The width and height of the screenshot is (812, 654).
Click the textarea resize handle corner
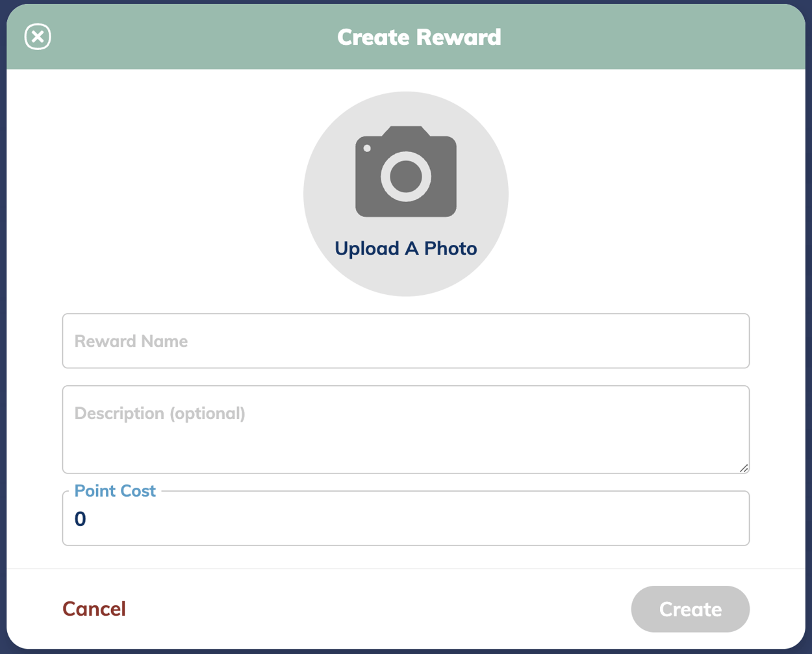tap(743, 468)
